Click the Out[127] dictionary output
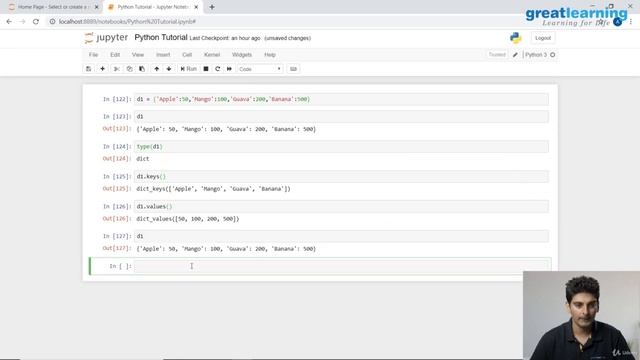Viewport: 640px width, 360px height. coord(226,249)
